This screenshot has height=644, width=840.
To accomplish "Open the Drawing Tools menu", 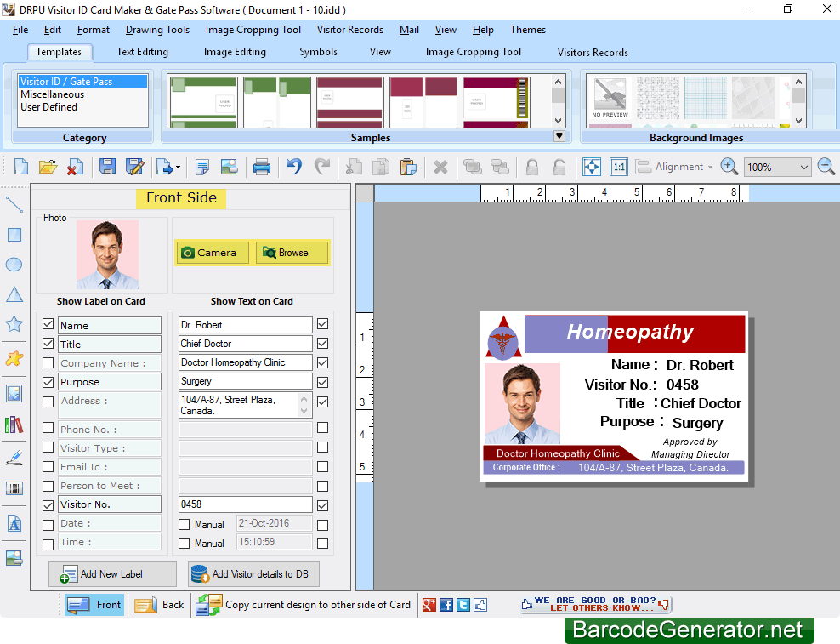I will click(x=157, y=30).
